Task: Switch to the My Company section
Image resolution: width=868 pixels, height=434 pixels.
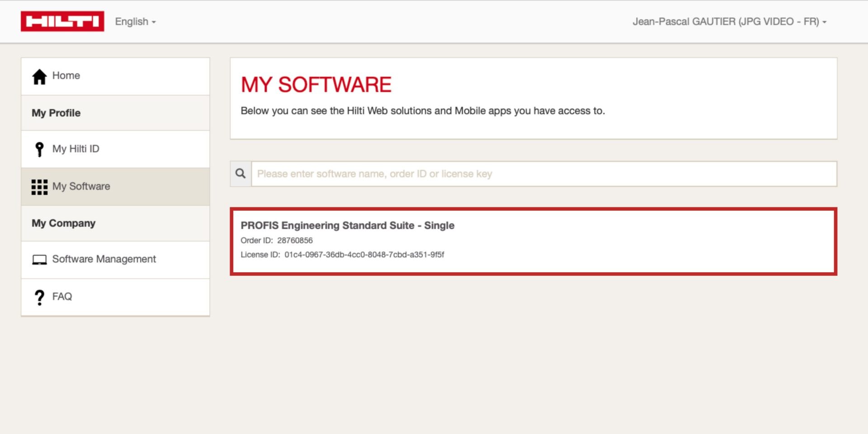Action: [x=63, y=223]
